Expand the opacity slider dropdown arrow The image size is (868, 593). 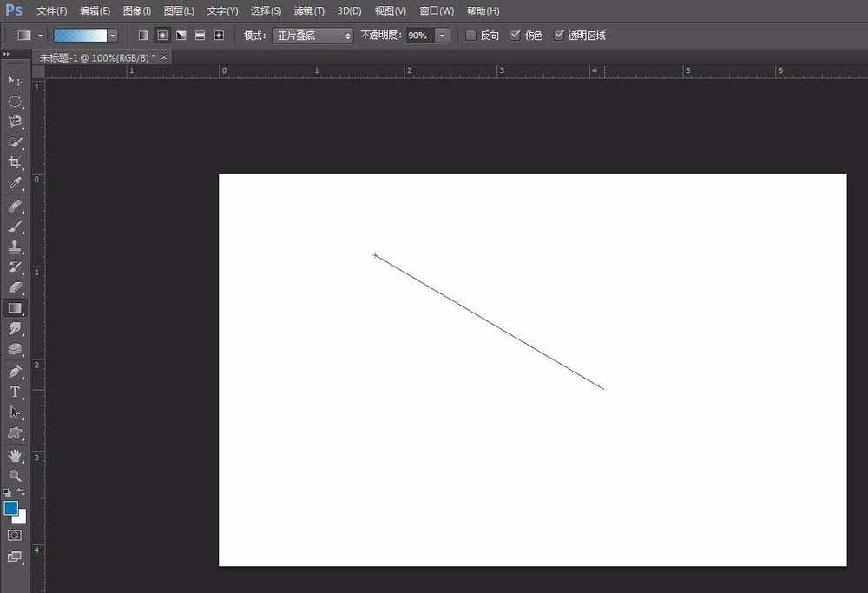click(x=443, y=36)
